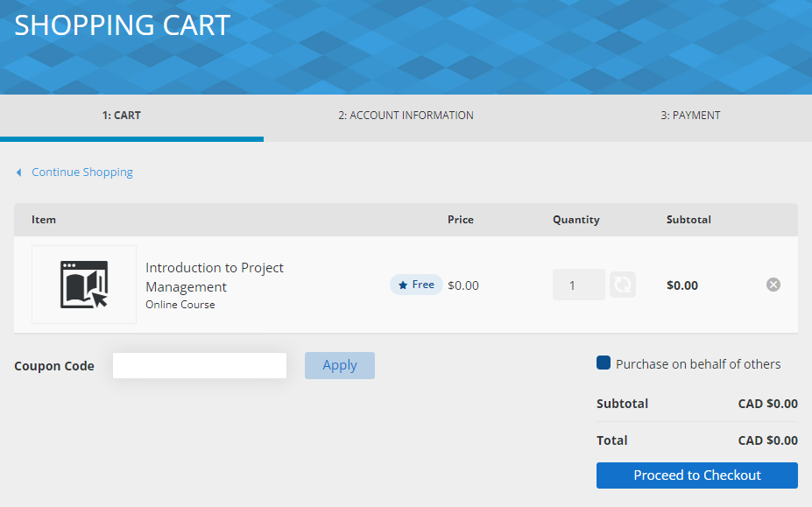Click the Continue Shopping link
Screen dimensions: 812x507
(81, 172)
